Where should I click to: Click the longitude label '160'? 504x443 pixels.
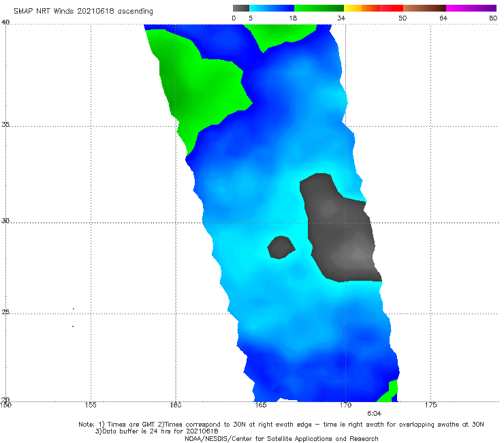(176, 405)
